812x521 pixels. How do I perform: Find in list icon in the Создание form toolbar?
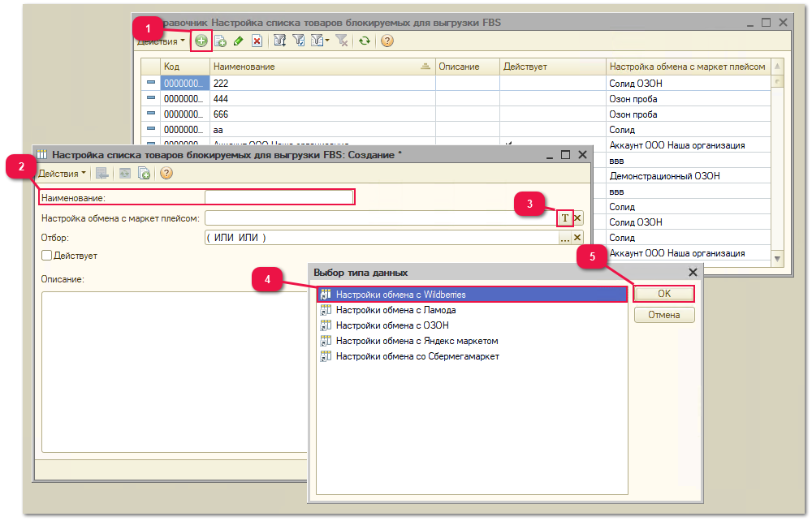(x=102, y=174)
